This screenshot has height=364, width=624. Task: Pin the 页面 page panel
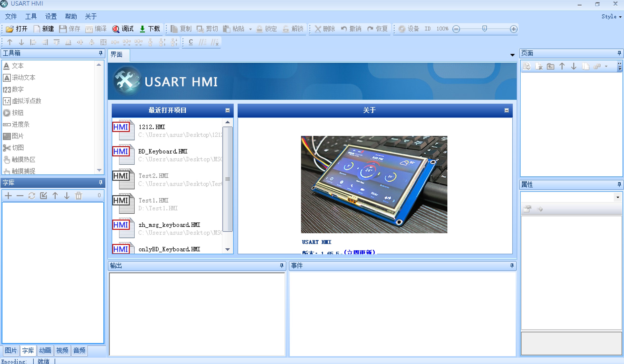619,53
